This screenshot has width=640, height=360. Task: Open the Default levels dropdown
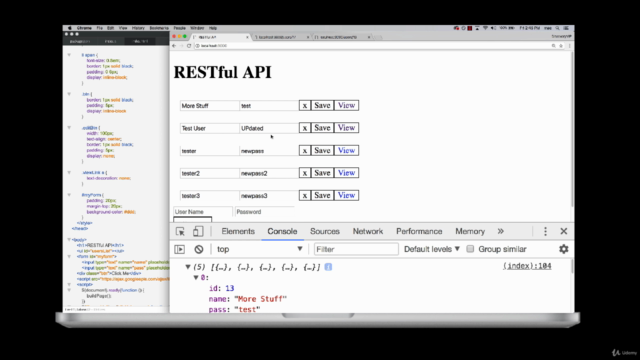432,249
